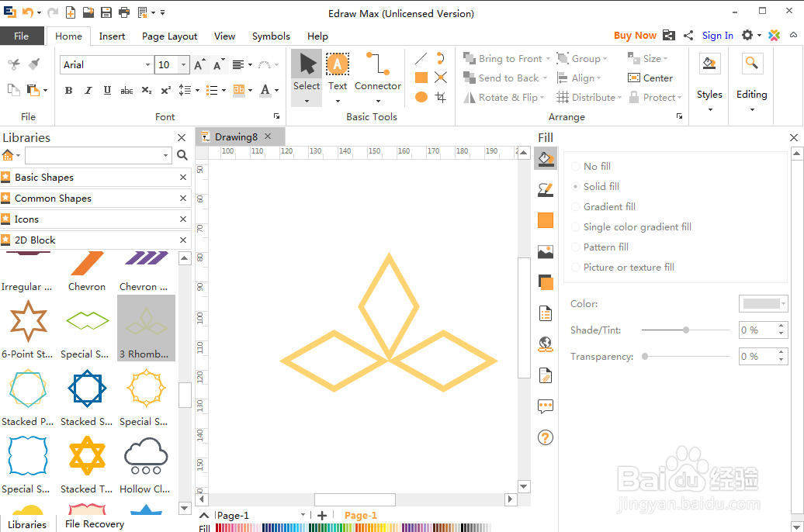Adjust the Shade/Tint slider handle
Image resolution: width=804 pixels, height=532 pixels.
pos(686,330)
